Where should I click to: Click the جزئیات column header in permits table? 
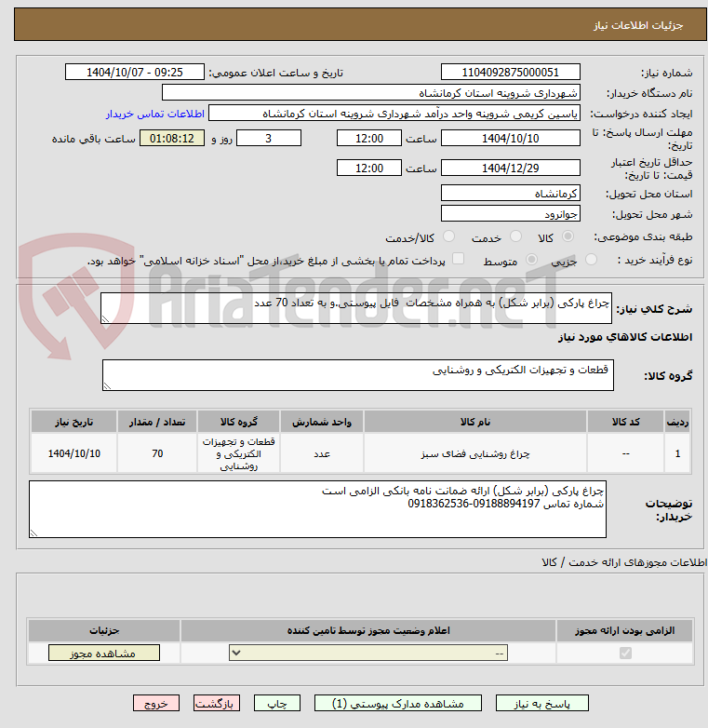104,630
